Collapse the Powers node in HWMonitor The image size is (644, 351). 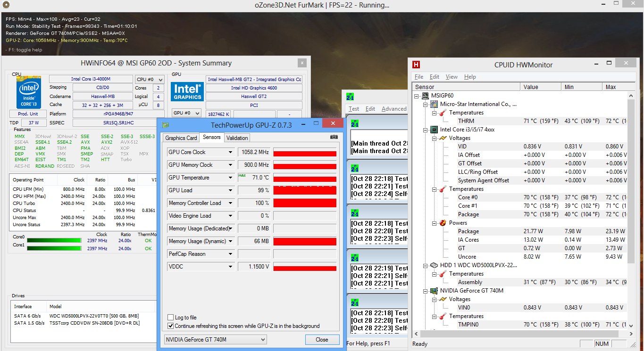coord(434,223)
